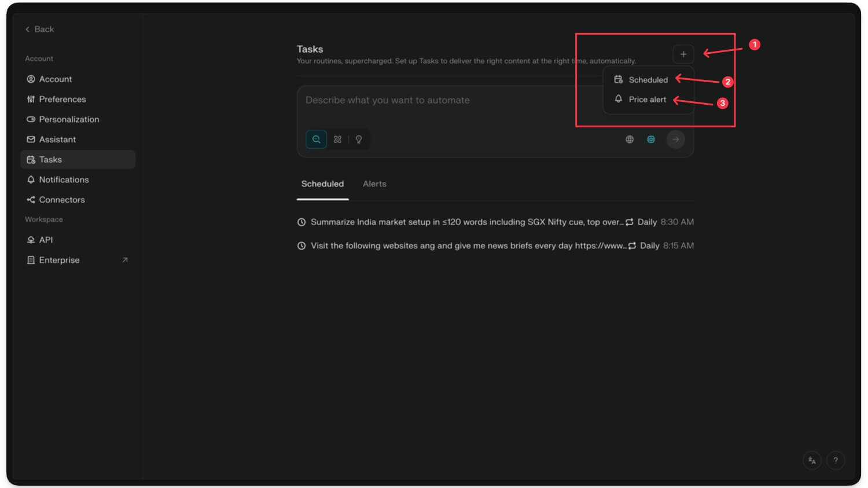Choose Price alert from the dropdown menu

point(647,100)
